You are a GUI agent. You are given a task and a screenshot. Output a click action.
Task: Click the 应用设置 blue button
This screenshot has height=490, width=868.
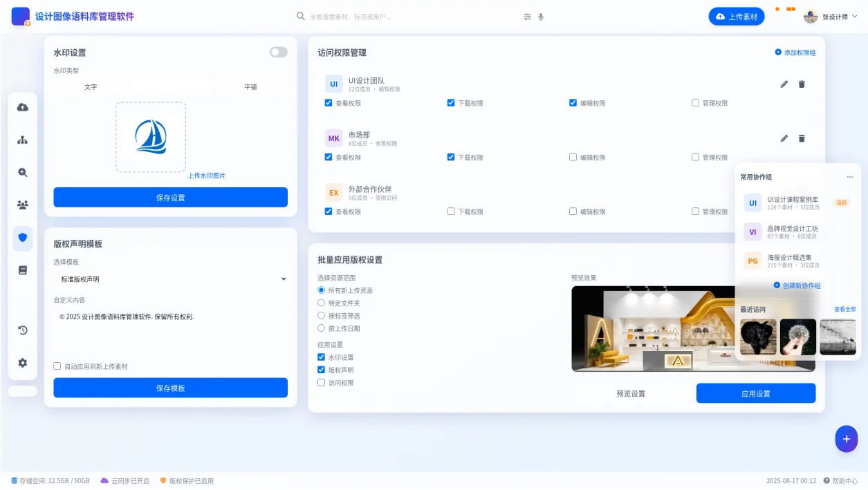756,393
